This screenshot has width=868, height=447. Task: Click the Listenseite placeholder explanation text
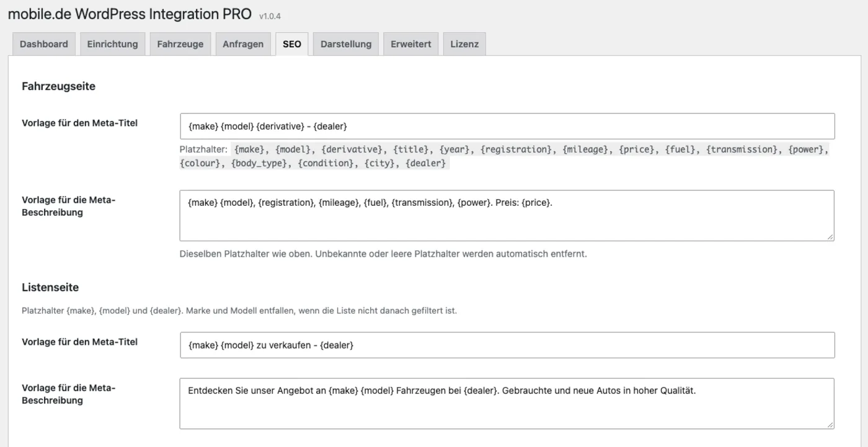[x=239, y=311]
